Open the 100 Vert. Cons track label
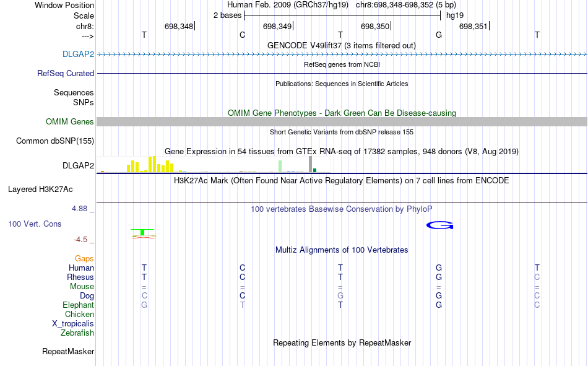 click(35, 224)
